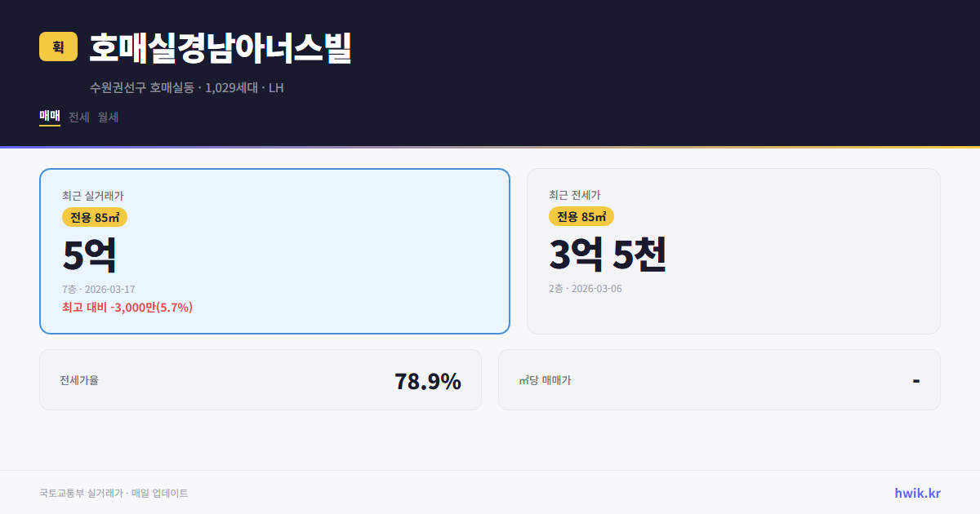This screenshot has width=980, height=514.
Task: Toggle to 월세 listings view
Action: pyautogui.click(x=107, y=117)
